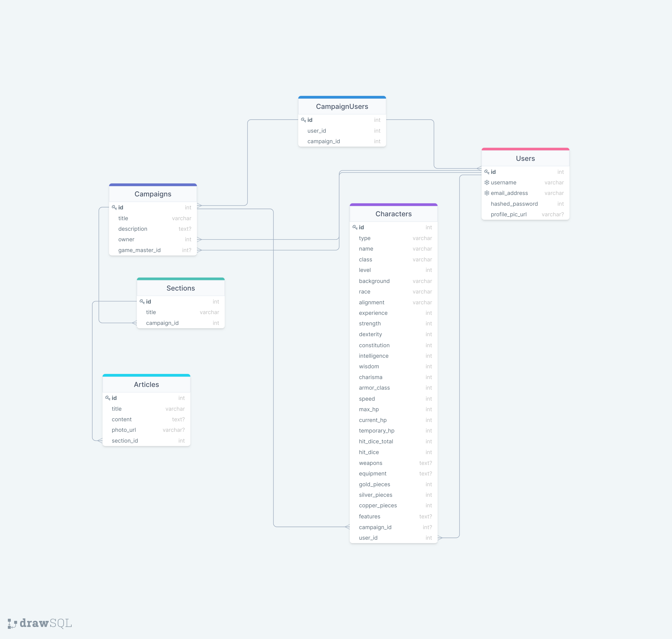Click the key icon next to Characters id field
The width and height of the screenshot is (672, 639).
click(x=355, y=227)
